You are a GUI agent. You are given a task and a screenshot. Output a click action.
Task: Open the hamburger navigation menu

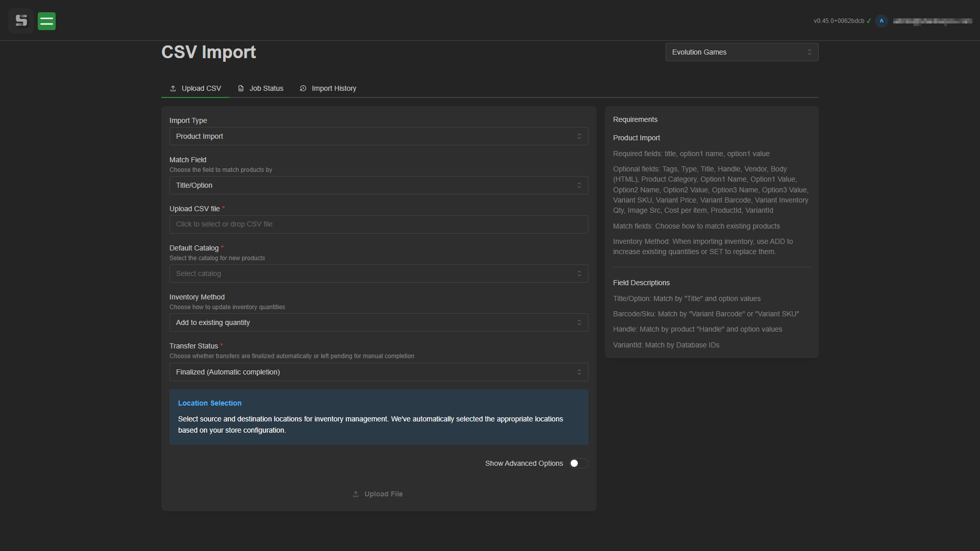click(46, 21)
